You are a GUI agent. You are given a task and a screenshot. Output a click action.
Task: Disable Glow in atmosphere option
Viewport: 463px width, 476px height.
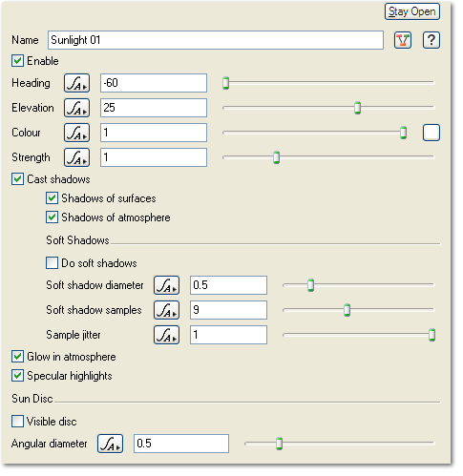click(17, 357)
